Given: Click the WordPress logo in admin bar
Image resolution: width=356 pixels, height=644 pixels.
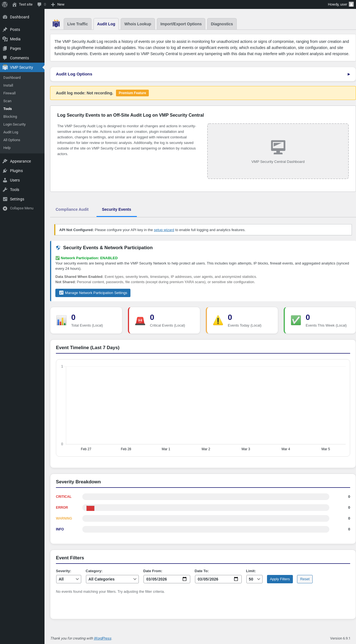Looking at the screenshot, I should pyautogui.click(x=5, y=4).
